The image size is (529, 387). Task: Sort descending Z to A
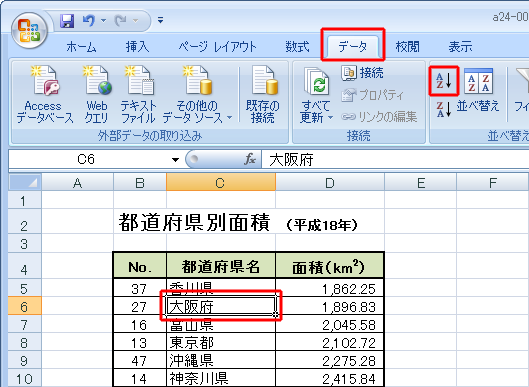[x=444, y=109]
